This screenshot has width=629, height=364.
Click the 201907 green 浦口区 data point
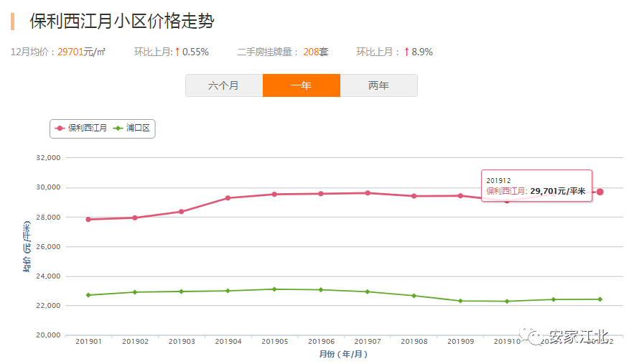[x=368, y=291]
